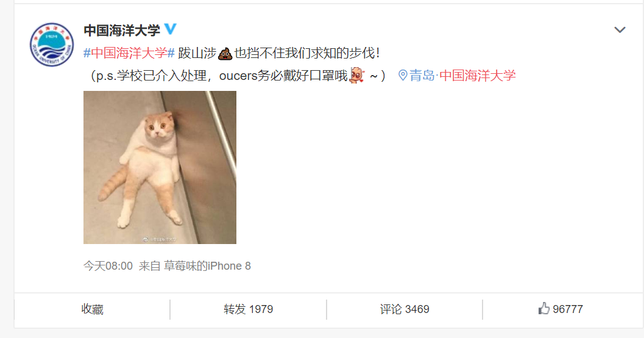Image resolution: width=644 pixels, height=338 pixels.
Task: Click the Ocean University avatar logo
Action: [52, 45]
